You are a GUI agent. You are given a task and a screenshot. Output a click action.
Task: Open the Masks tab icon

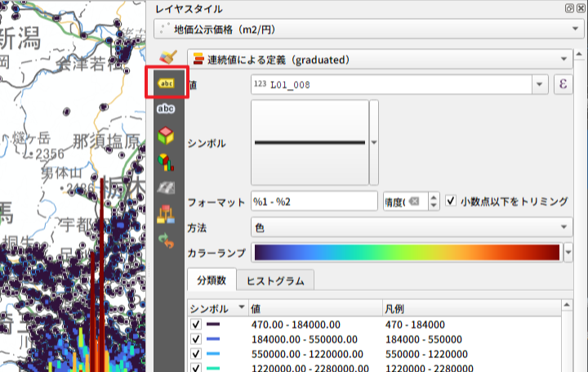[x=167, y=109]
